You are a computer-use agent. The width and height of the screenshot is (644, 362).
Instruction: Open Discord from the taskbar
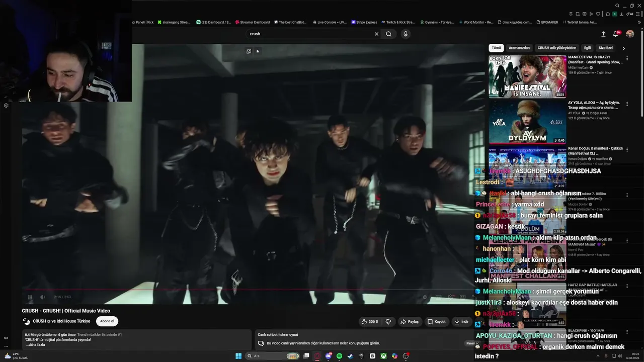329,356
